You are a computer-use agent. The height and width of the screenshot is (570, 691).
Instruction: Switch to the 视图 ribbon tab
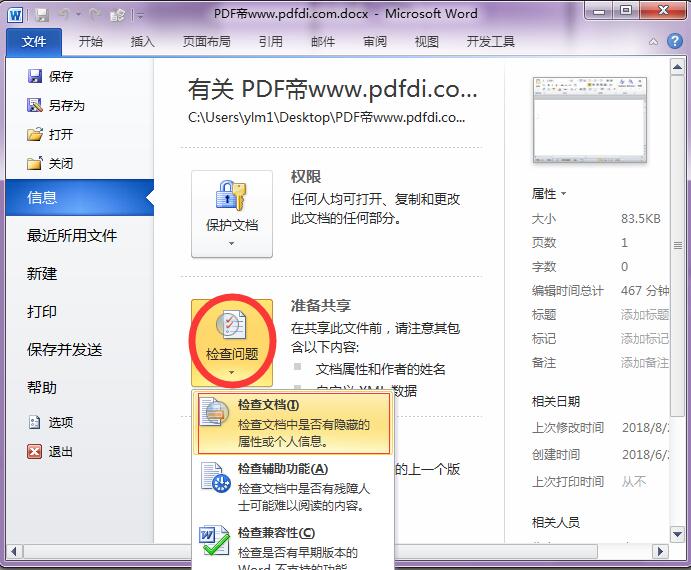427,42
